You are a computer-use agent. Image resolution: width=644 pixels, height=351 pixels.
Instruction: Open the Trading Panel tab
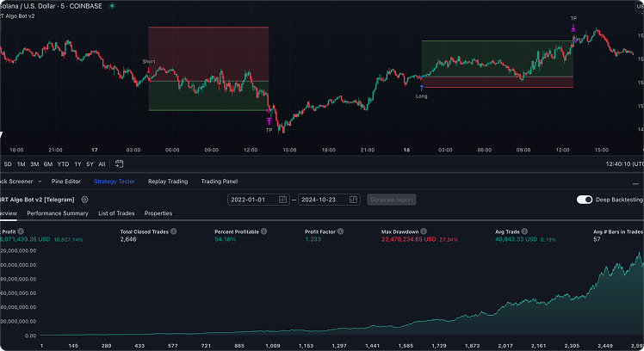coord(220,182)
